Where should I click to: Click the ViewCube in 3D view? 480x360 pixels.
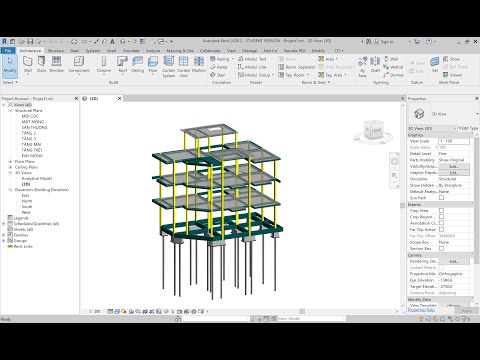click(373, 130)
